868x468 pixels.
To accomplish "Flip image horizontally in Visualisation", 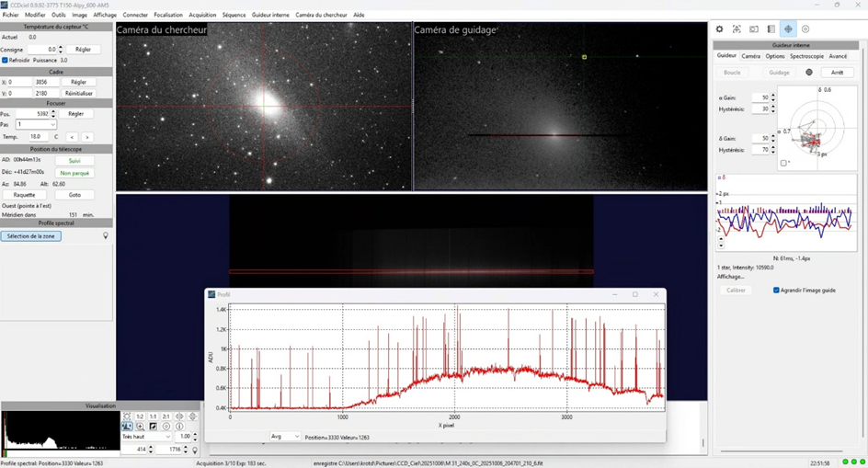I will pos(179,417).
